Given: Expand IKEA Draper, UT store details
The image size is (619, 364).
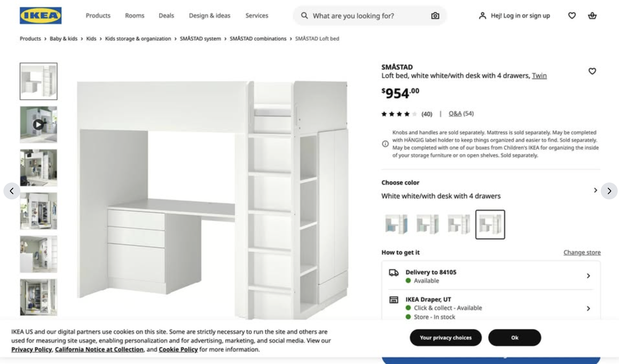Looking at the screenshot, I should [x=588, y=308].
